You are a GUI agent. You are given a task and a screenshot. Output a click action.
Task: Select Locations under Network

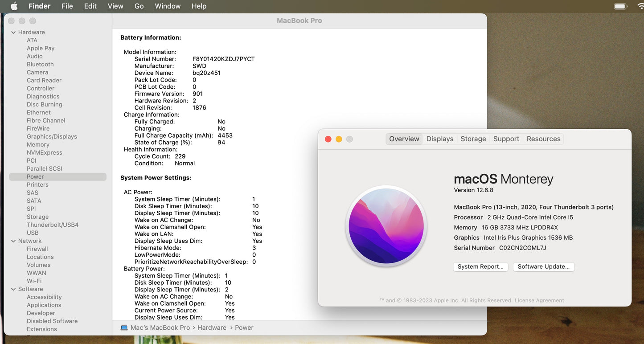click(40, 257)
